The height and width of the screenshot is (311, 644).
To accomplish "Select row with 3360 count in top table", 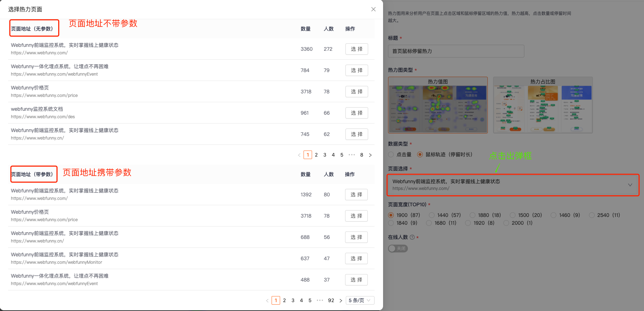I will tap(357, 49).
